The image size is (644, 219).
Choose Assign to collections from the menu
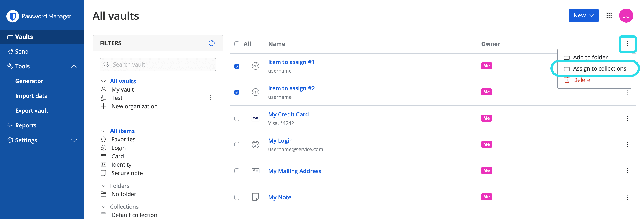[x=599, y=68]
